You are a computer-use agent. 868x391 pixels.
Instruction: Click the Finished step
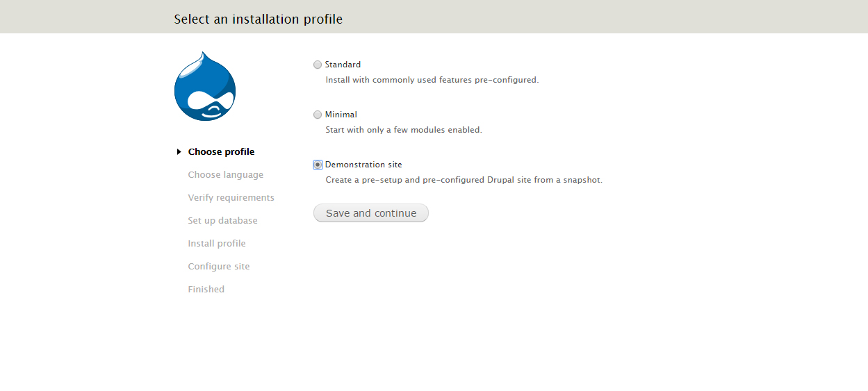pos(206,290)
